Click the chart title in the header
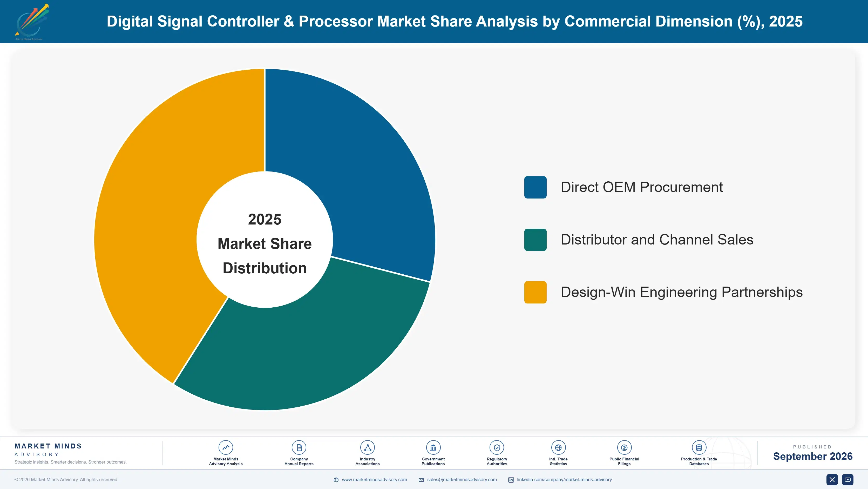Image resolution: width=868 pixels, height=489 pixels. [x=455, y=21]
